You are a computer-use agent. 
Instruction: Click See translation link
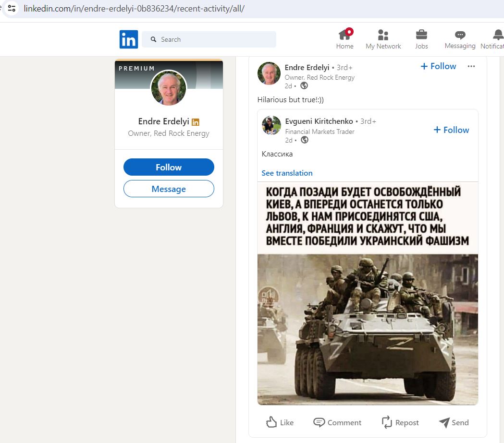pos(287,173)
